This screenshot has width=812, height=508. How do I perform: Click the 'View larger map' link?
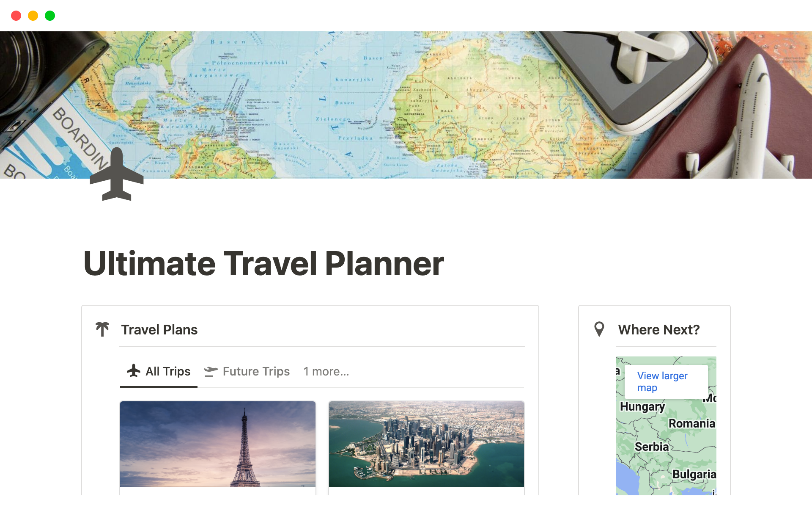pos(662,381)
